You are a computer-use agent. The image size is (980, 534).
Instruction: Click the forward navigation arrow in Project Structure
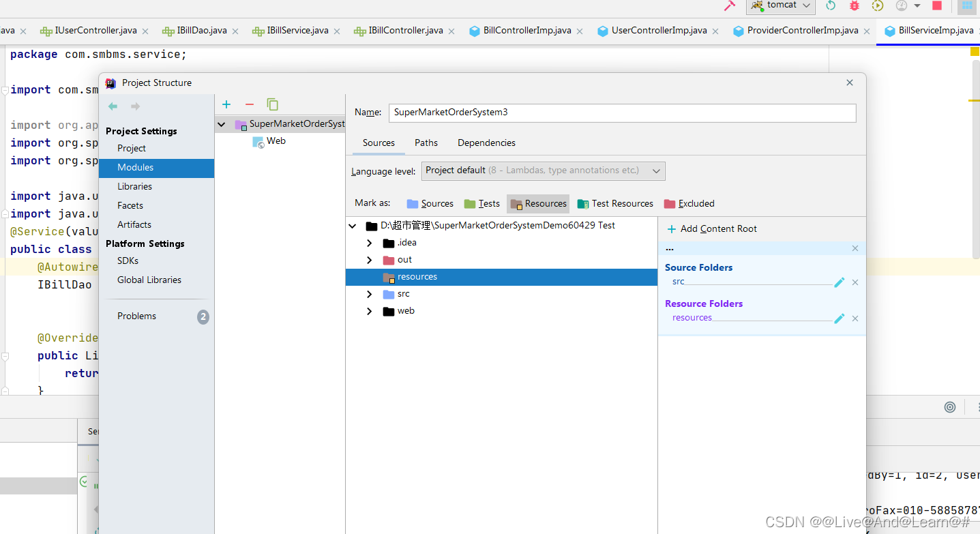pos(135,106)
